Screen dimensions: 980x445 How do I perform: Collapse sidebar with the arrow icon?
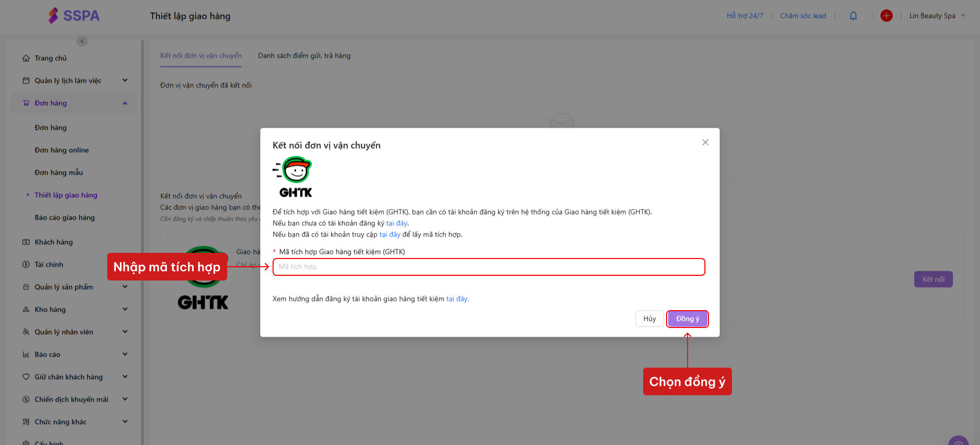(x=82, y=41)
